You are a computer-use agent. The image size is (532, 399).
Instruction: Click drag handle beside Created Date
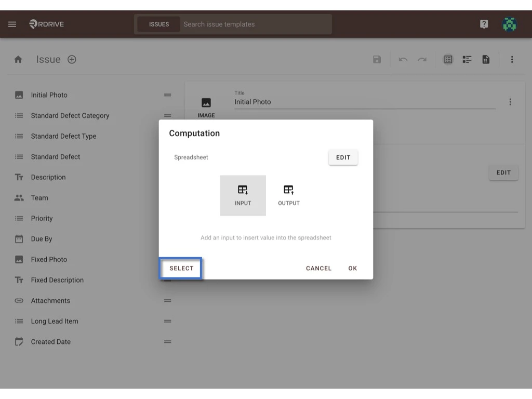[168, 342]
